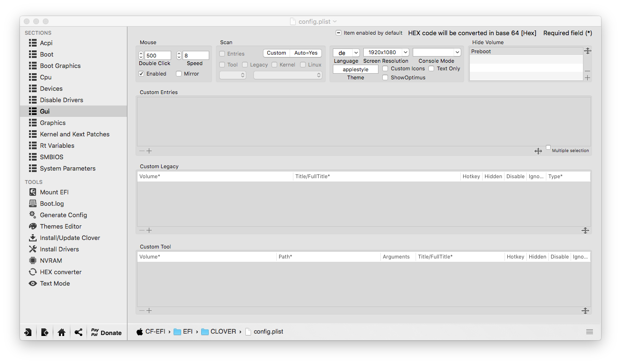Viewport: 621px width, 364px height.
Task: Click the move icon under Custom Legacy table
Action: (585, 230)
